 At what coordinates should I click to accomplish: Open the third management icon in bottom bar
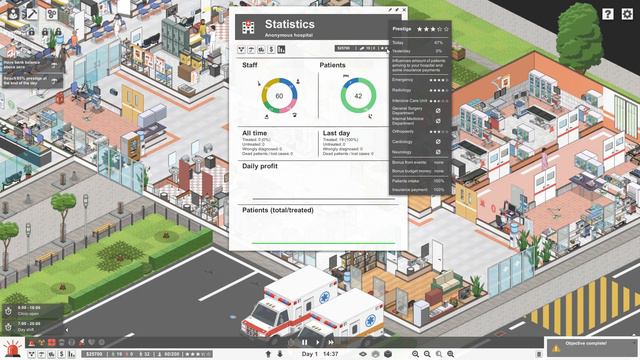pos(51,354)
